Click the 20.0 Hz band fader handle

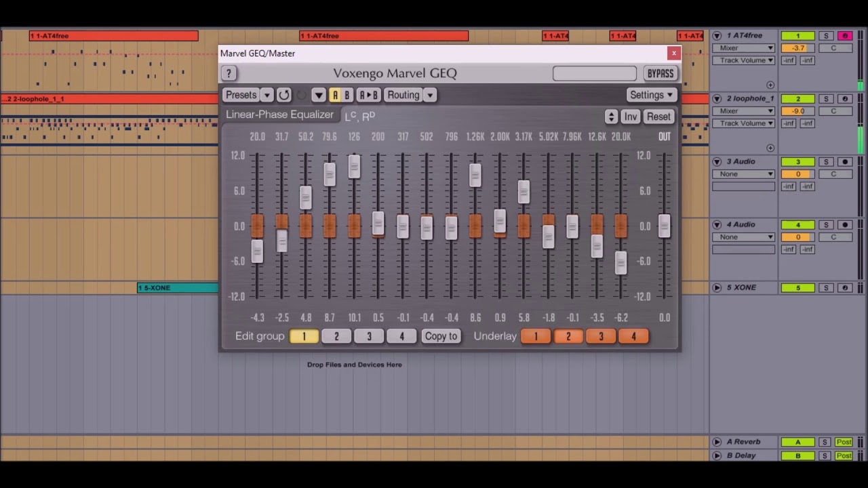pos(257,251)
